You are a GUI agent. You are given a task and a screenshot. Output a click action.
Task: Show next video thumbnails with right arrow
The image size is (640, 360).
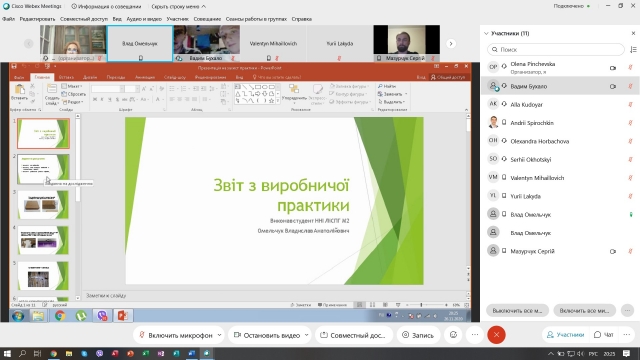coord(451,43)
